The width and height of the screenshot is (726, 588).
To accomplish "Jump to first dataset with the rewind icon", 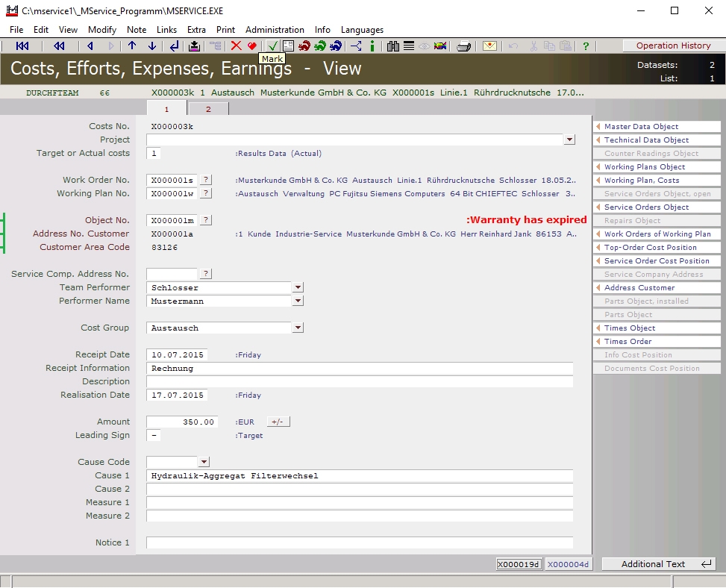I will (22, 46).
